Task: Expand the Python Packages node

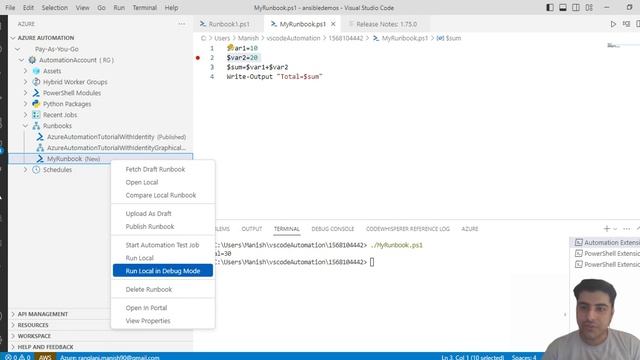Action: pyautogui.click(x=25, y=104)
